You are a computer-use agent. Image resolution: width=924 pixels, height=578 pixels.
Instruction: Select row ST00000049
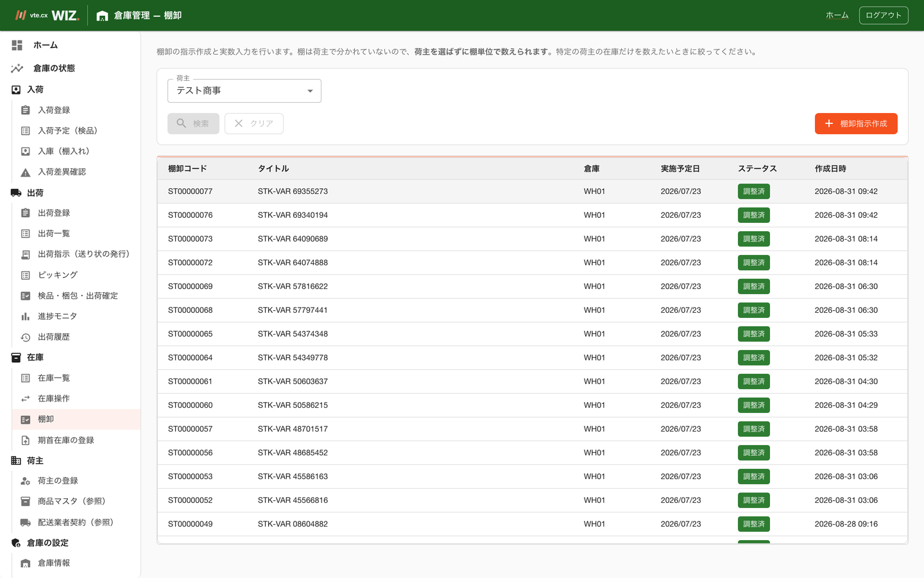coord(533,524)
